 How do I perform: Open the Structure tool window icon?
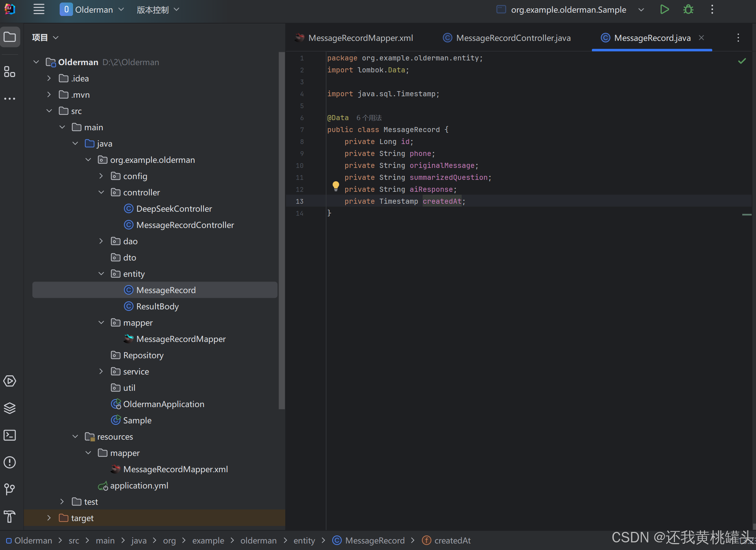[x=10, y=72]
